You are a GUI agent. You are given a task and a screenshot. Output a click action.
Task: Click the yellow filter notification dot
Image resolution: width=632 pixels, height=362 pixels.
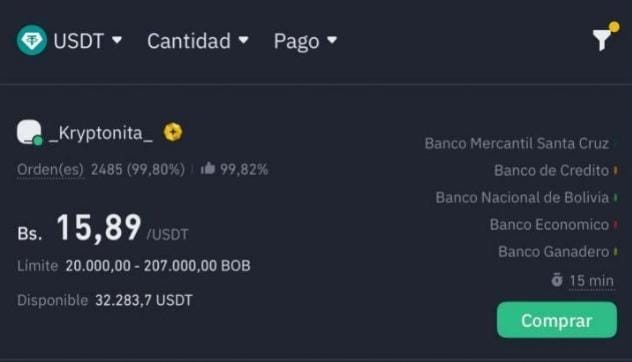click(x=614, y=27)
